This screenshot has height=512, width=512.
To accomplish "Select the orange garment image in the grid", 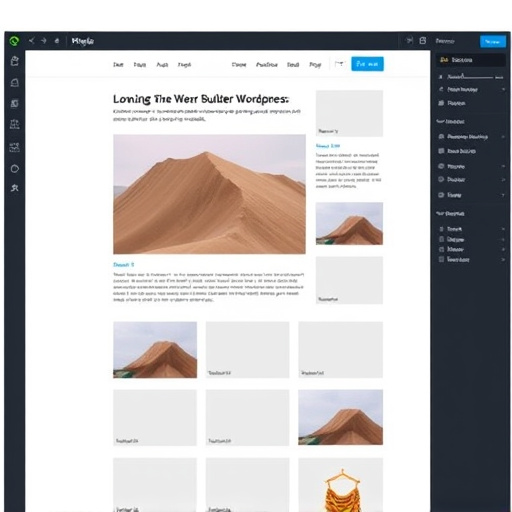I will pos(342,490).
